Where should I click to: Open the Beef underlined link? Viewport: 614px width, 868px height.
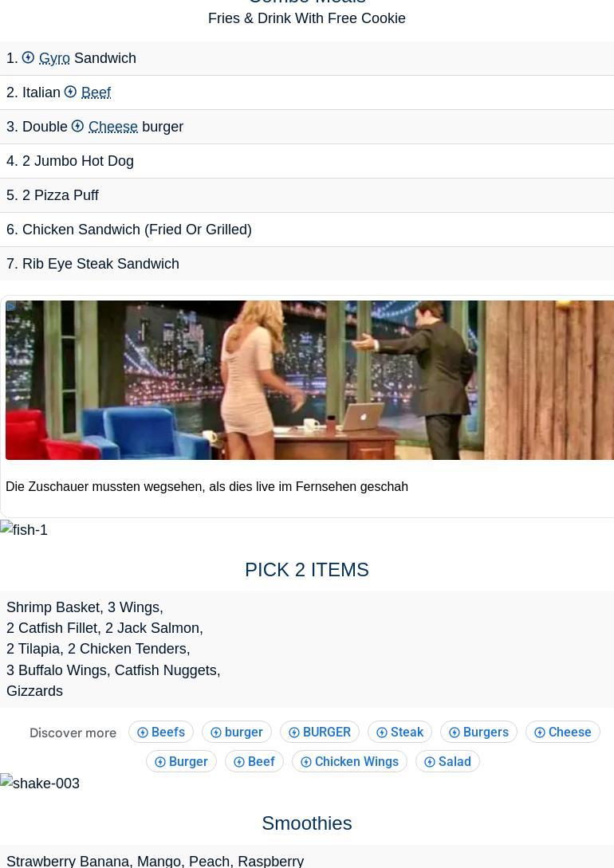[x=96, y=92]
